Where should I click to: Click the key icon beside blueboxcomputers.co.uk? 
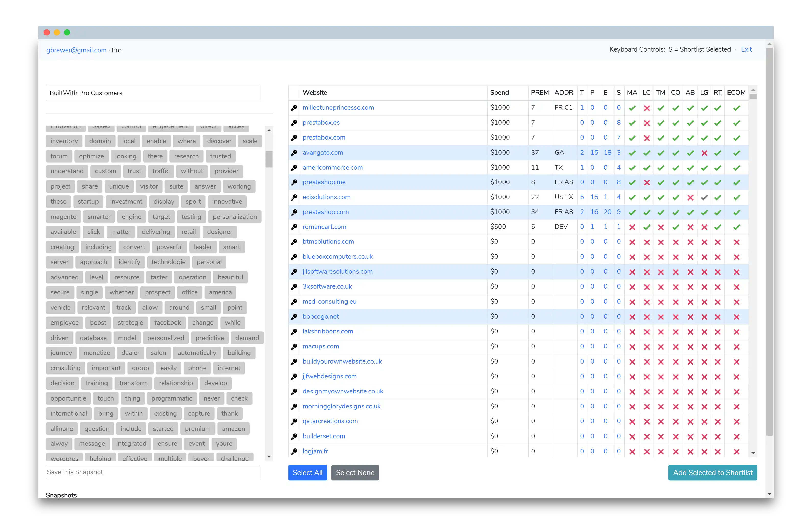coord(294,257)
